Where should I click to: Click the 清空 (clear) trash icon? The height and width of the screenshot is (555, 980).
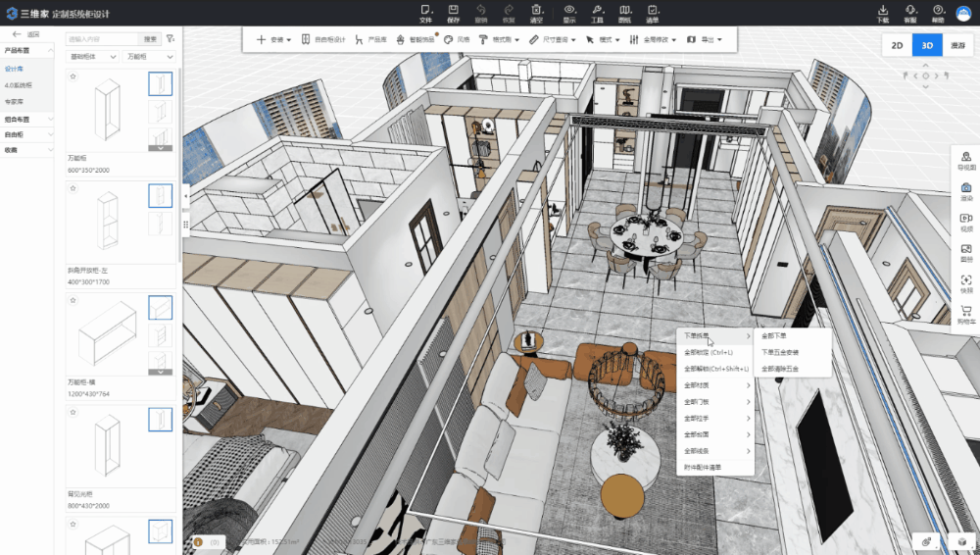536,10
